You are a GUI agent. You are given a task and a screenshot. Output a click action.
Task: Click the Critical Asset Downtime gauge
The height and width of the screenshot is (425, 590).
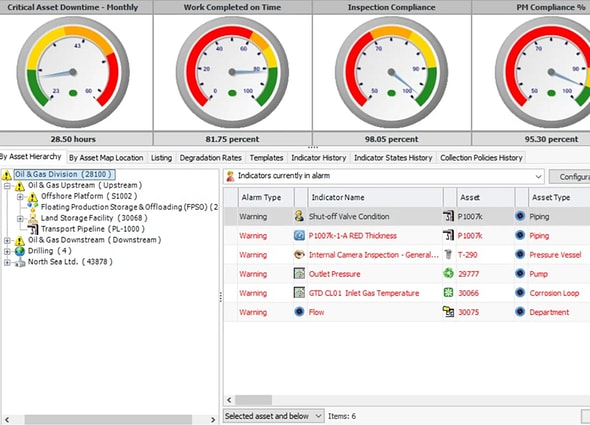tap(73, 72)
